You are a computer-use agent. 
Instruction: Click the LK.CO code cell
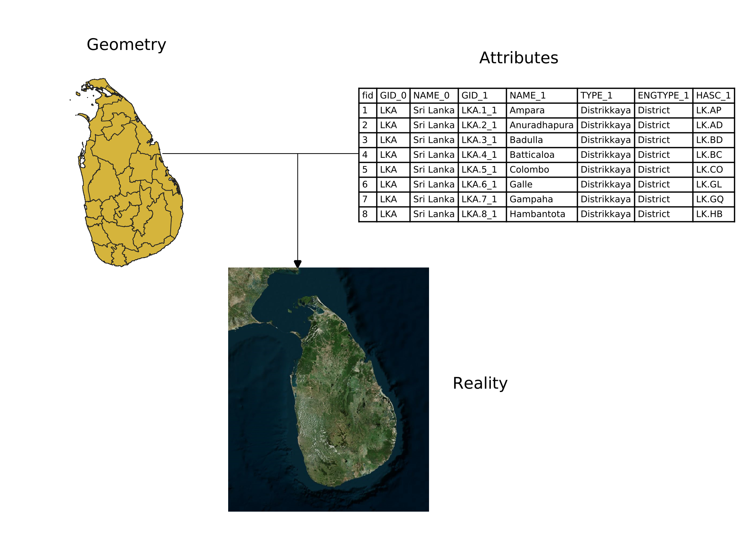tap(714, 170)
